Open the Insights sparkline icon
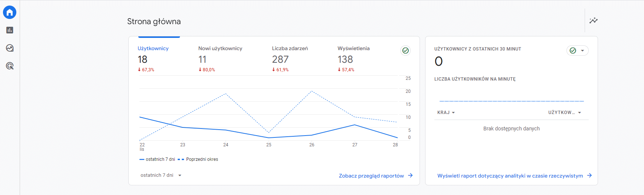 tap(594, 20)
